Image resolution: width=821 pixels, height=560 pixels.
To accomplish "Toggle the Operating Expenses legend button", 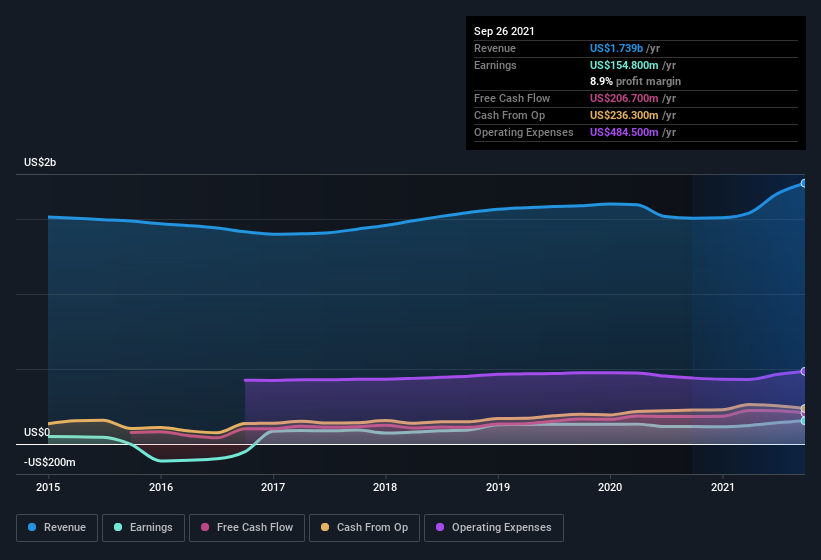I will [494, 528].
